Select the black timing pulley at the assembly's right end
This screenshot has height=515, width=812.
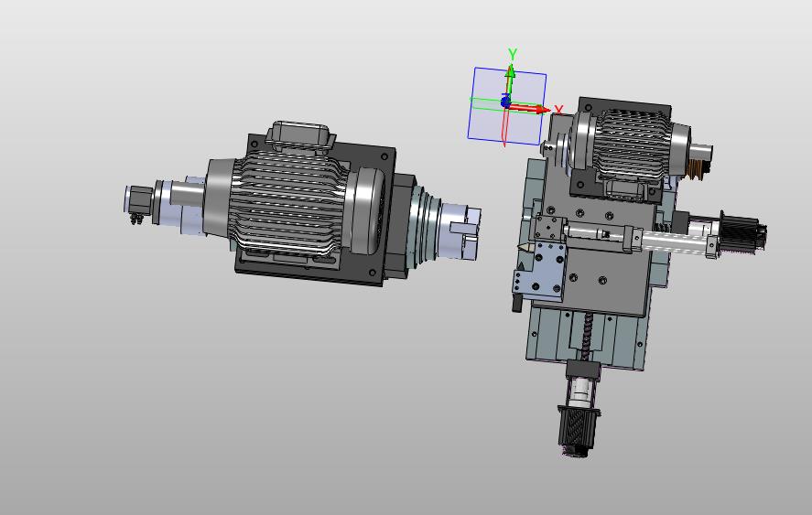(743, 233)
